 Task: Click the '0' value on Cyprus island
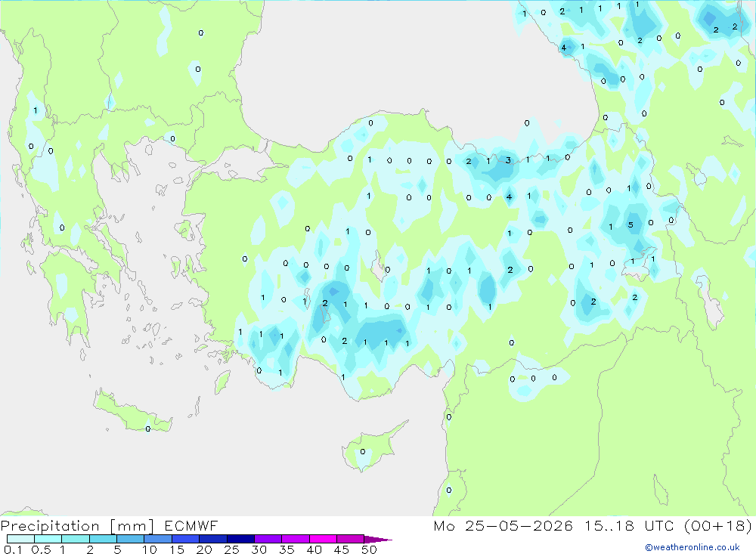[363, 452]
